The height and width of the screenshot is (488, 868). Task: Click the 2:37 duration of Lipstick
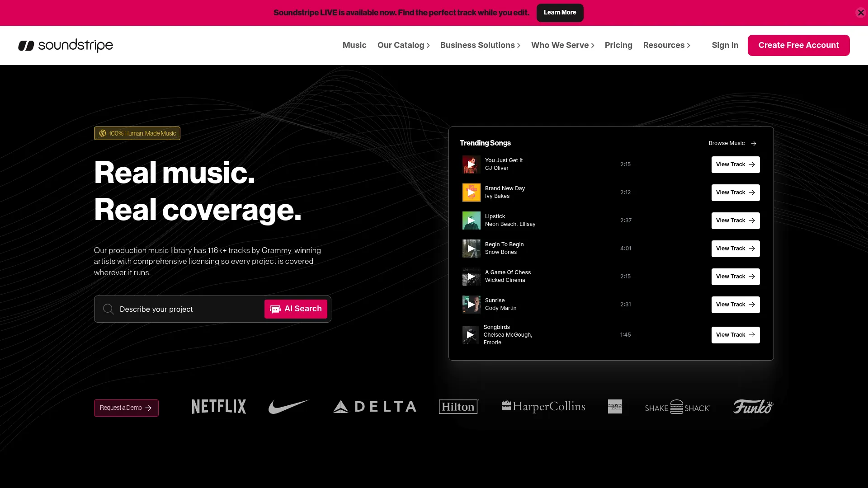[x=626, y=221]
